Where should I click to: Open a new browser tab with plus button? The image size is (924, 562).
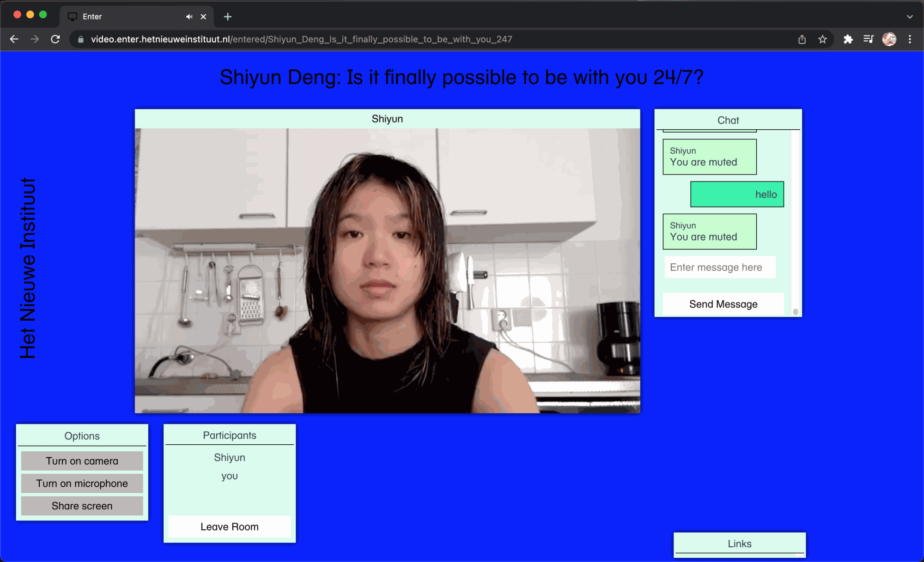[x=227, y=16]
